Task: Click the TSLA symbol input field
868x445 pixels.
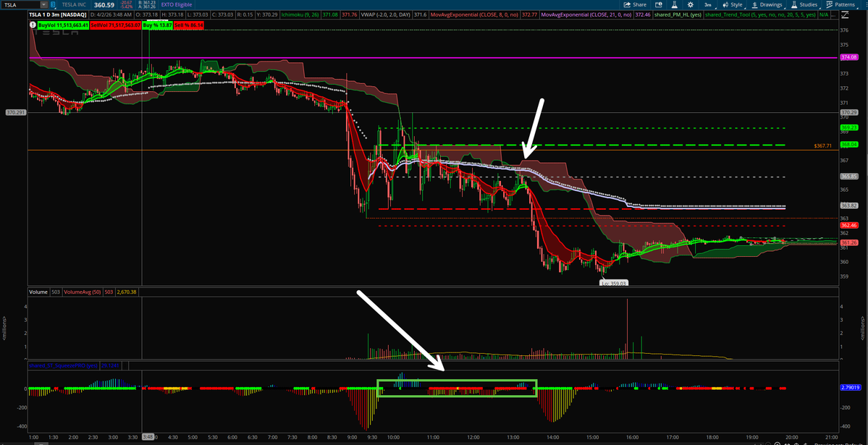Action: pyautogui.click(x=20, y=4)
